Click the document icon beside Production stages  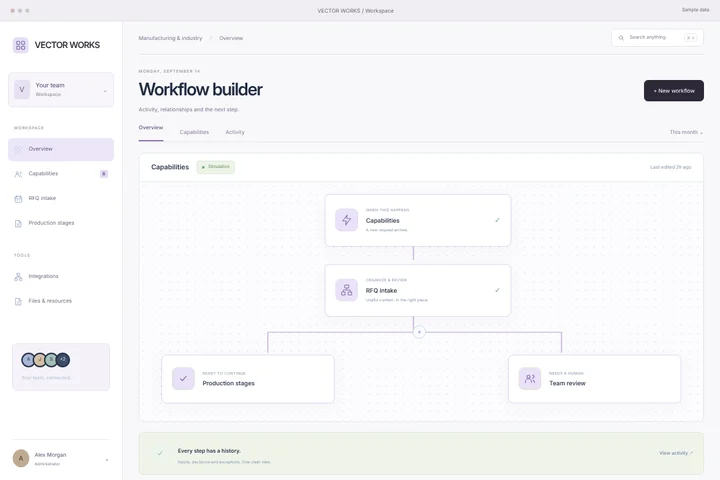click(18, 224)
